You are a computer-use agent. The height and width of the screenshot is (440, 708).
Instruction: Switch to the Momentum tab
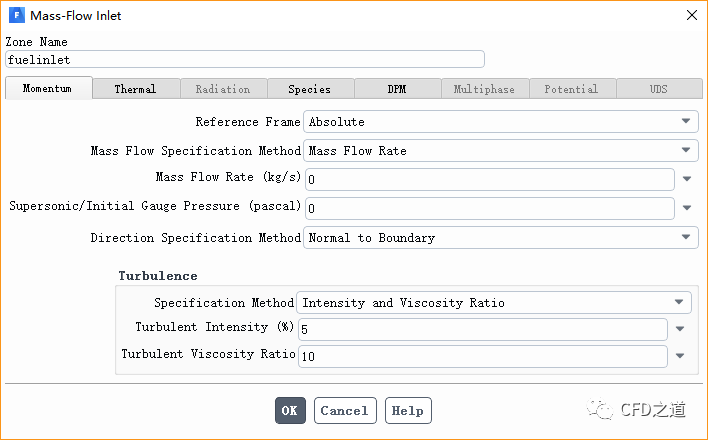point(48,88)
